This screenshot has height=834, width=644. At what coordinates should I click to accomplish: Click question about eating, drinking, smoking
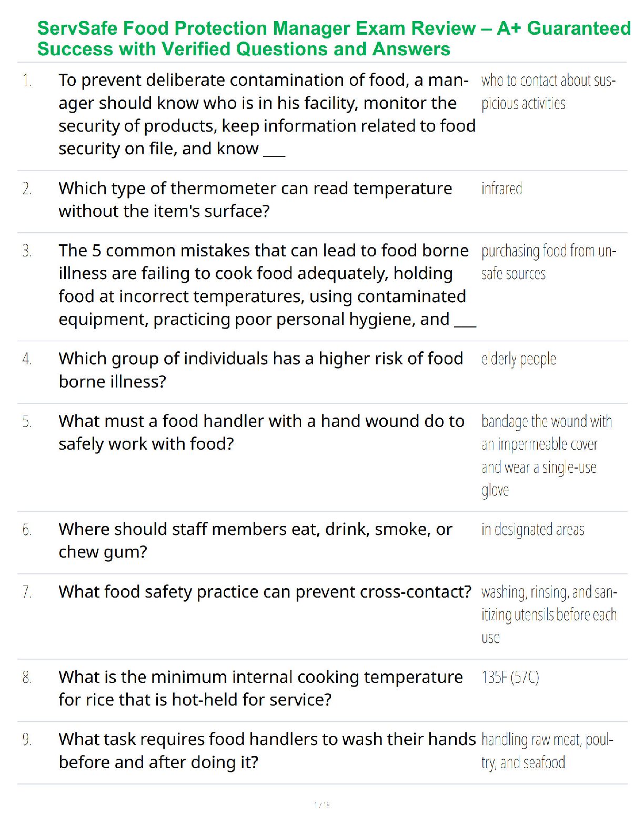(255, 540)
